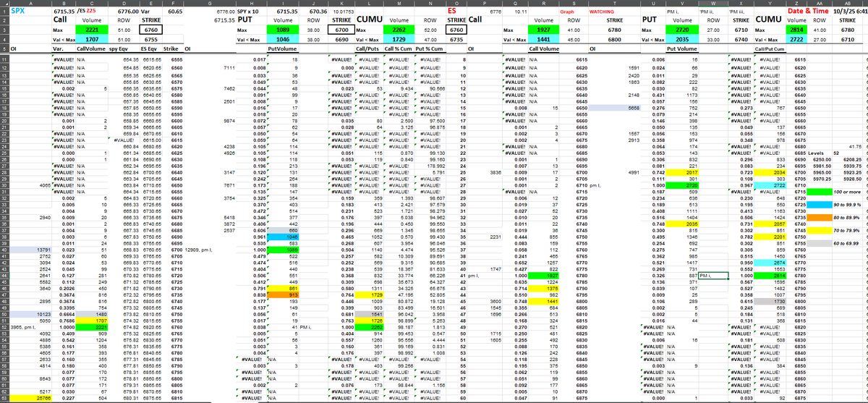Click blue legend swatch beside '90 to 99.9 %'

(x=819, y=203)
